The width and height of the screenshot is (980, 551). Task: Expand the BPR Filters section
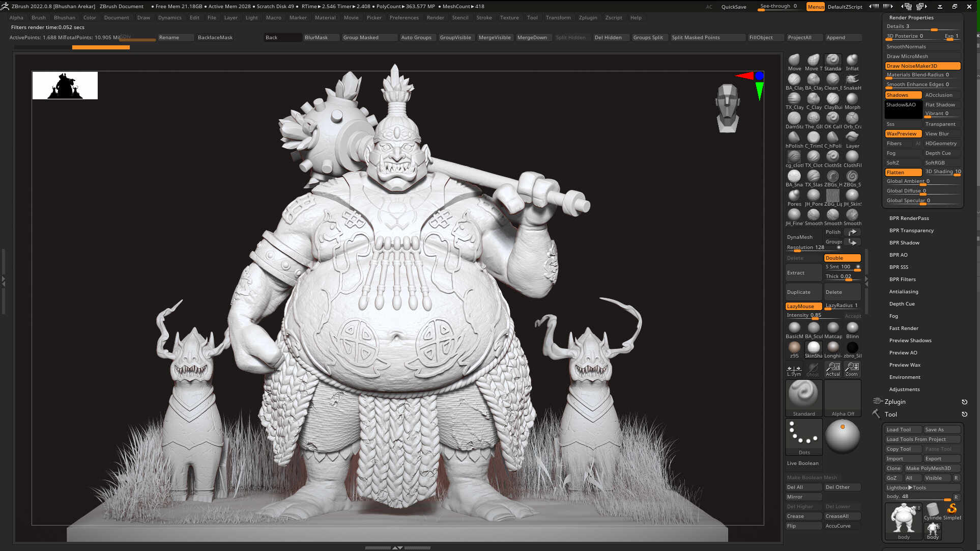(902, 279)
